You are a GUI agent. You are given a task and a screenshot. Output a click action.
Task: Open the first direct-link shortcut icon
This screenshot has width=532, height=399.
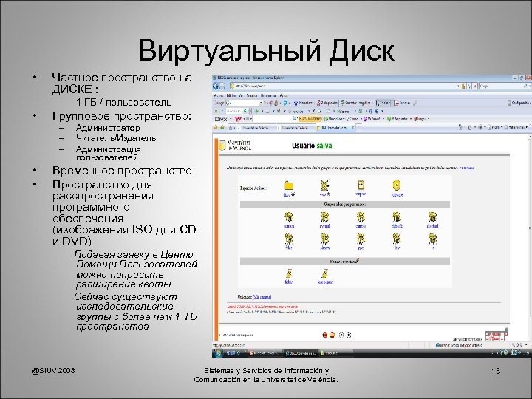pos(289,273)
